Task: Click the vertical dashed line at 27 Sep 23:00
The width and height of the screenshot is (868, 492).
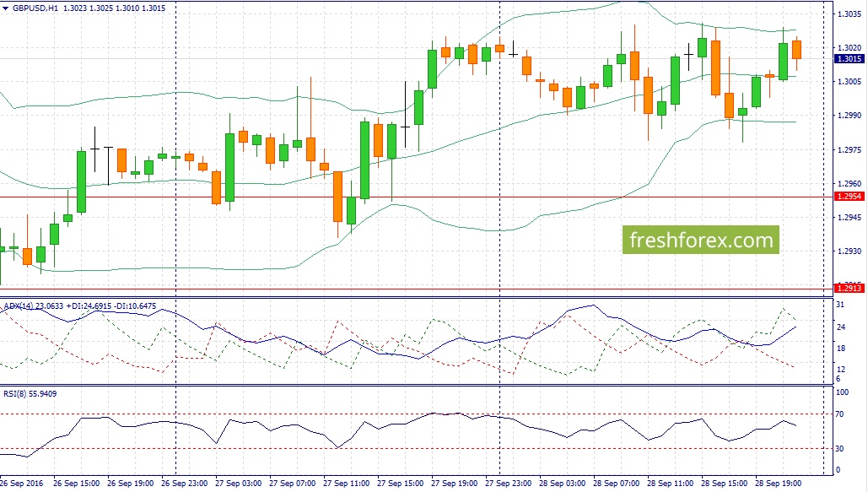Action: 500,238
